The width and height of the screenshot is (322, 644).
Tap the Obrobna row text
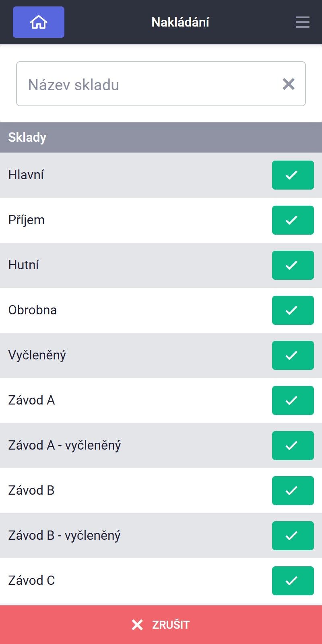pyautogui.click(x=33, y=310)
